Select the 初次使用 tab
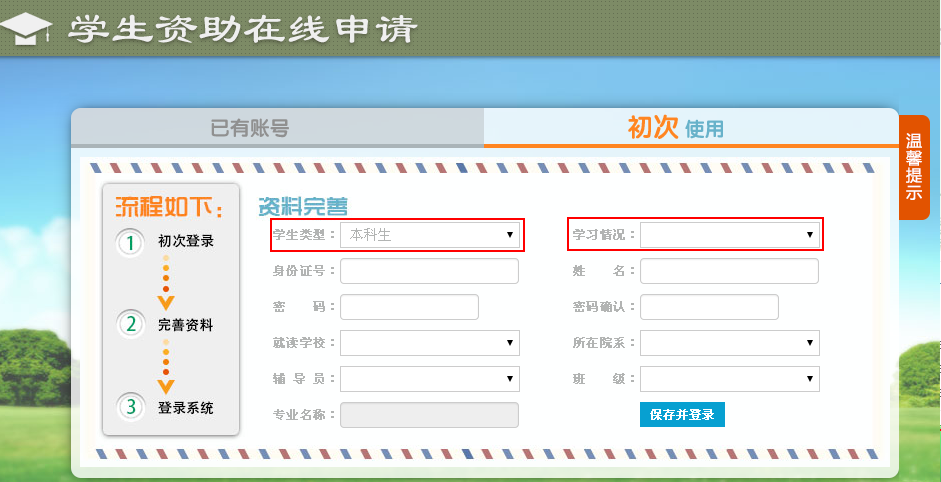 click(x=676, y=128)
